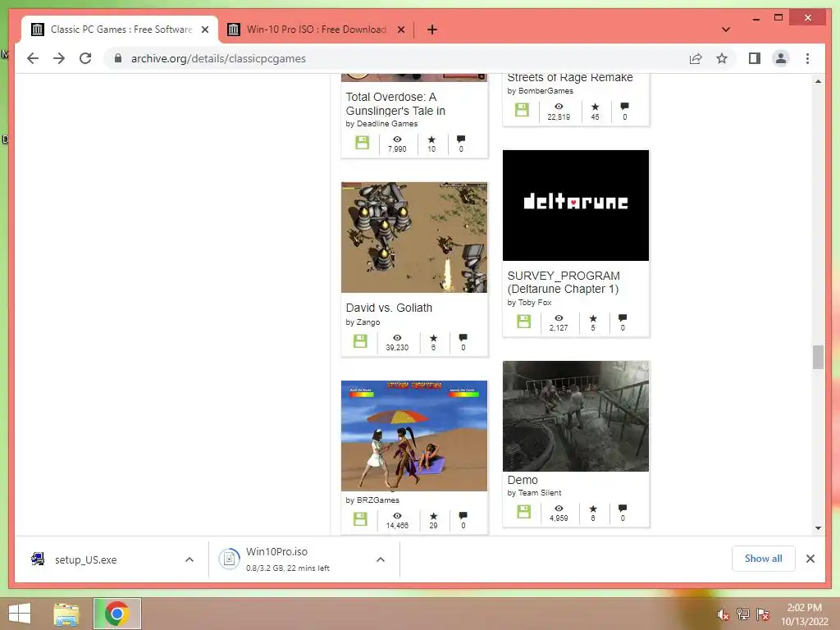Open the tab search dropdown arrow
The height and width of the screenshot is (630, 840).
point(726,30)
